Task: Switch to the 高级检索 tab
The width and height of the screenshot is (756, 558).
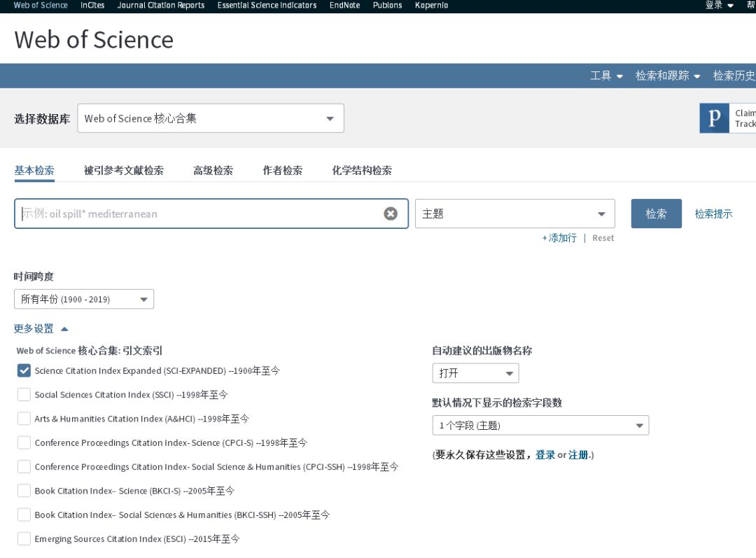Action: click(x=213, y=170)
